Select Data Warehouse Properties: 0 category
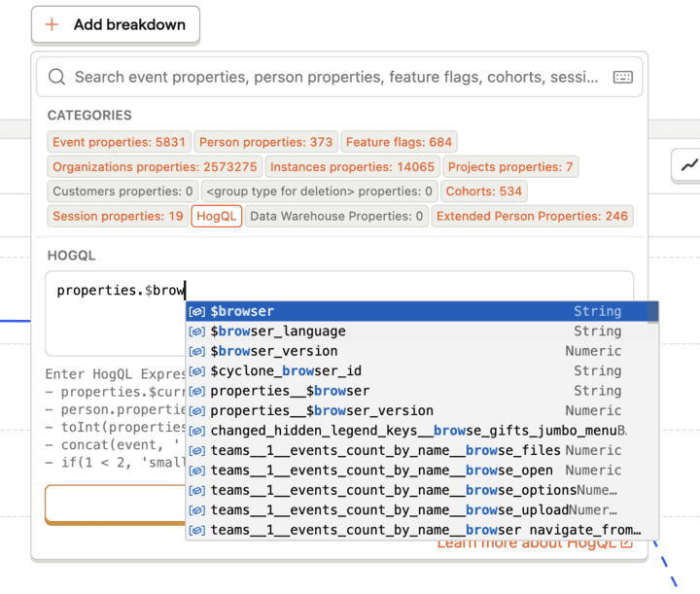 [x=336, y=216]
